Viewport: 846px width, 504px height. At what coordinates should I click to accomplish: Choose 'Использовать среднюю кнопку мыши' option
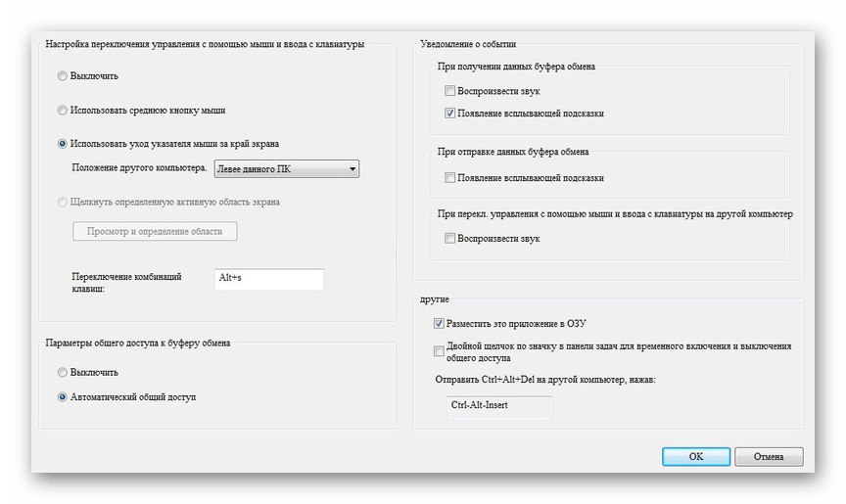click(x=64, y=110)
